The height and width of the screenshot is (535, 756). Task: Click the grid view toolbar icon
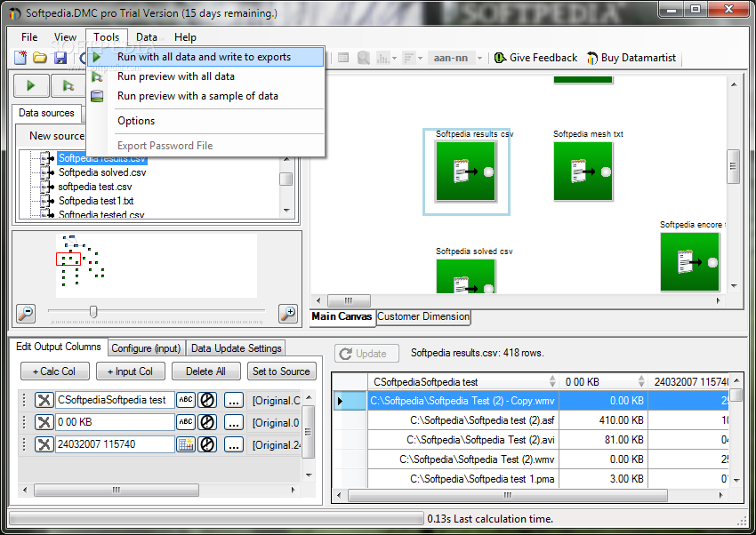(x=343, y=58)
